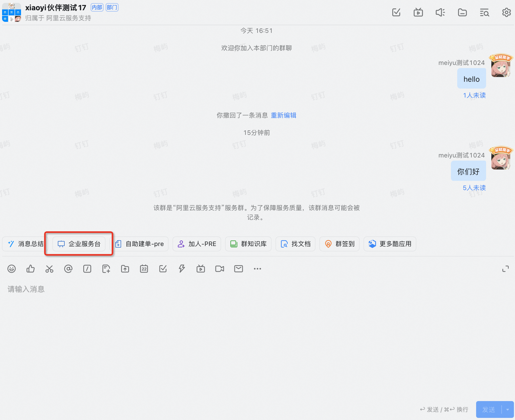Viewport: 515px width, 420px height.
Task: Click the group avatar in header
Action: coord(12,12)
